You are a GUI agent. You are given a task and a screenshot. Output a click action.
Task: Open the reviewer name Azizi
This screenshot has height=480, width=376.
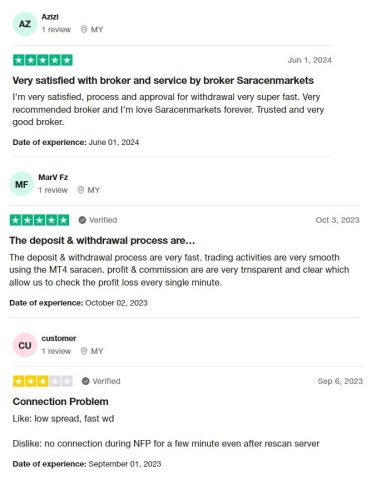coord(50,17)
